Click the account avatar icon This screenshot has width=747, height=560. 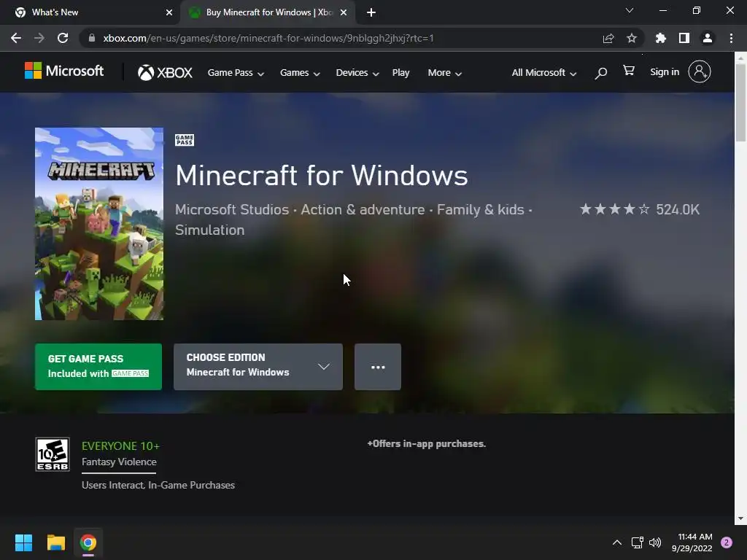coord(700,72)
